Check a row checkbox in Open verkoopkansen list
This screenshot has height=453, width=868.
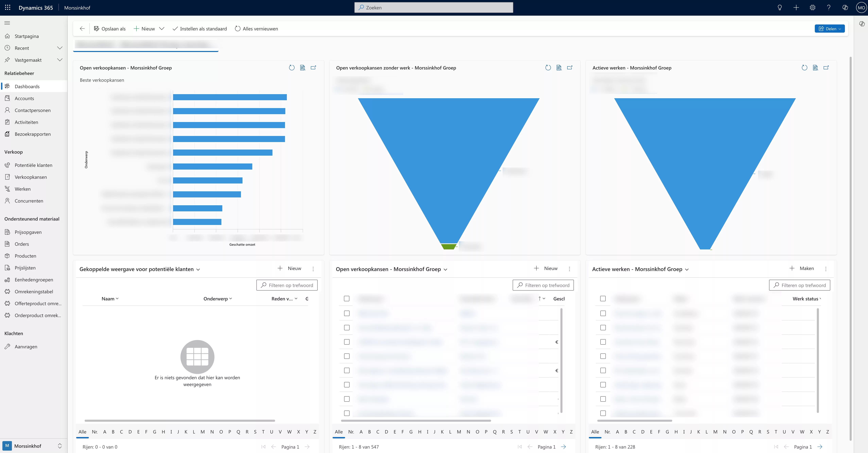coord(347,313)
